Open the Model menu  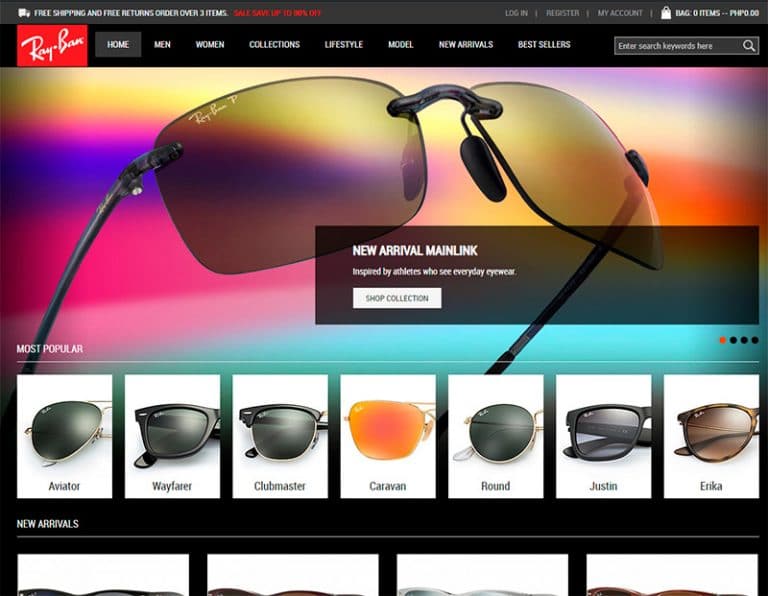pyautogui.click(x=401, y=45)
